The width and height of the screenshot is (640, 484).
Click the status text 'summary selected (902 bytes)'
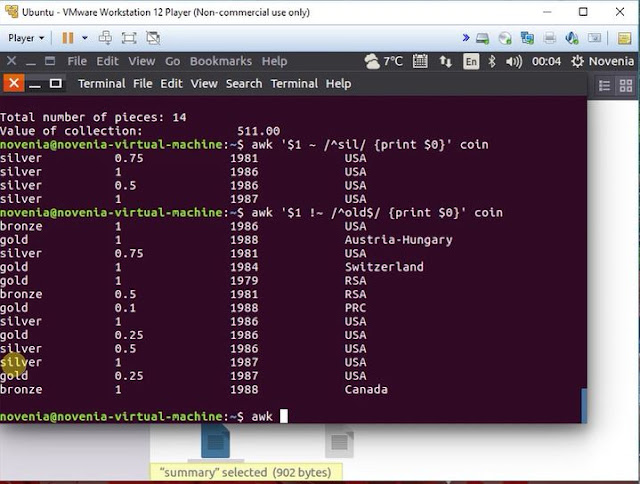point(246,472)
